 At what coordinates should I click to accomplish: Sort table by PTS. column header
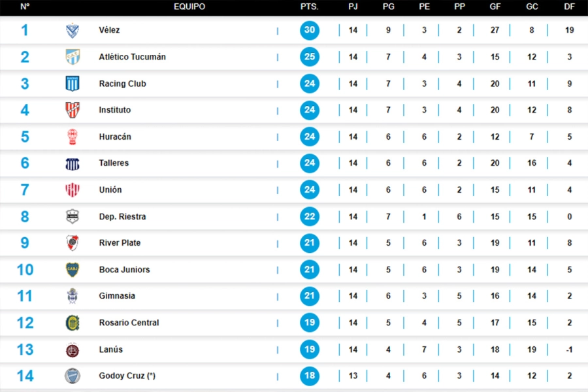click(x=310, y=7)
